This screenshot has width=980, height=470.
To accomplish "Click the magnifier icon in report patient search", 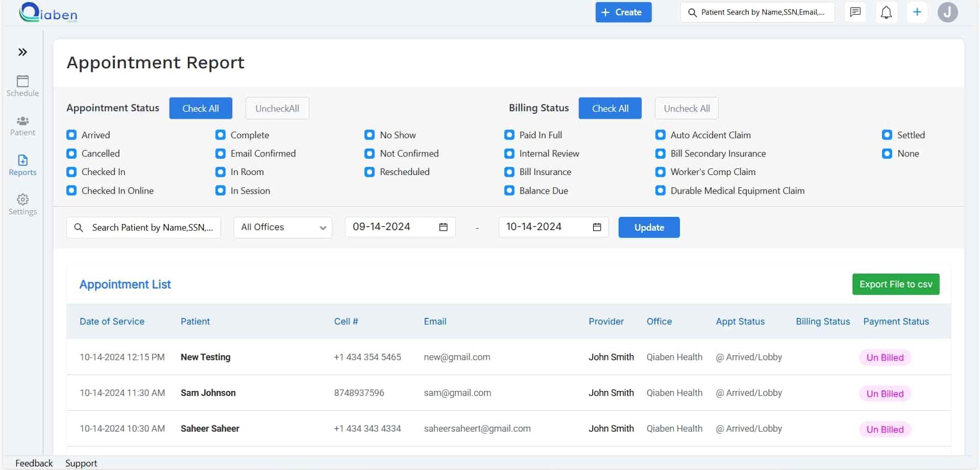I will pos(79,228).
